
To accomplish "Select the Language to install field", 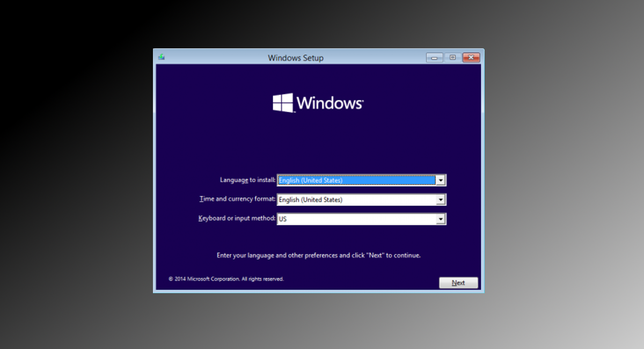I will click(361, 180).
